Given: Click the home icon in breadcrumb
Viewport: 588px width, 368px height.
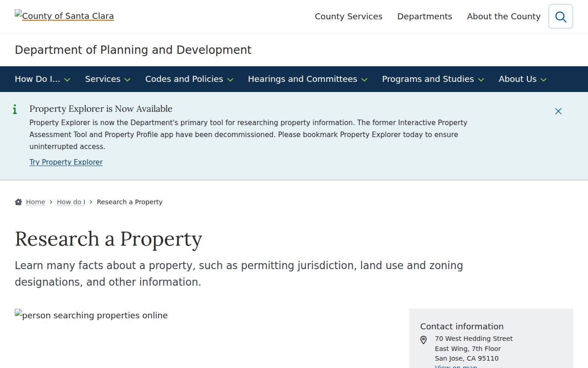Looking at the screenshot, I should point(18,202).
